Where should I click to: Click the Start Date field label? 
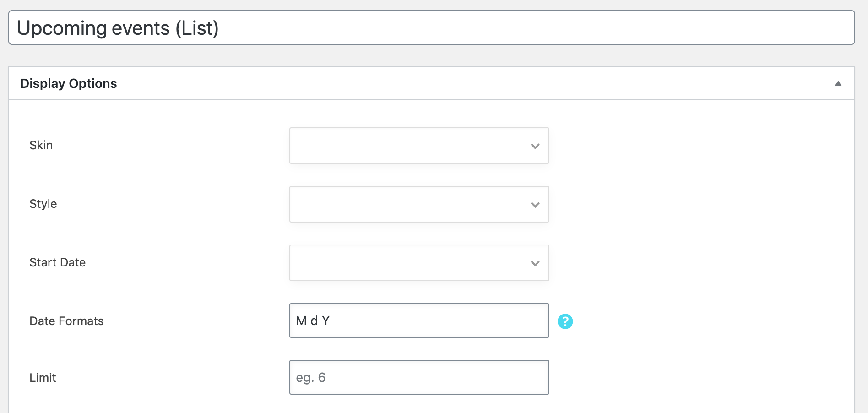point(57,262)
